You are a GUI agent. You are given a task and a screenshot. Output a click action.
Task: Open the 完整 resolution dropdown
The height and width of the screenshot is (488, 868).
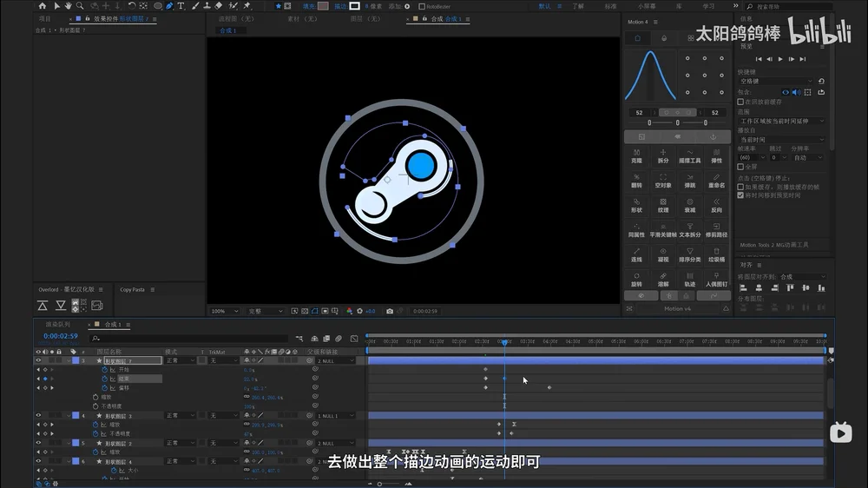pos(265,312)
